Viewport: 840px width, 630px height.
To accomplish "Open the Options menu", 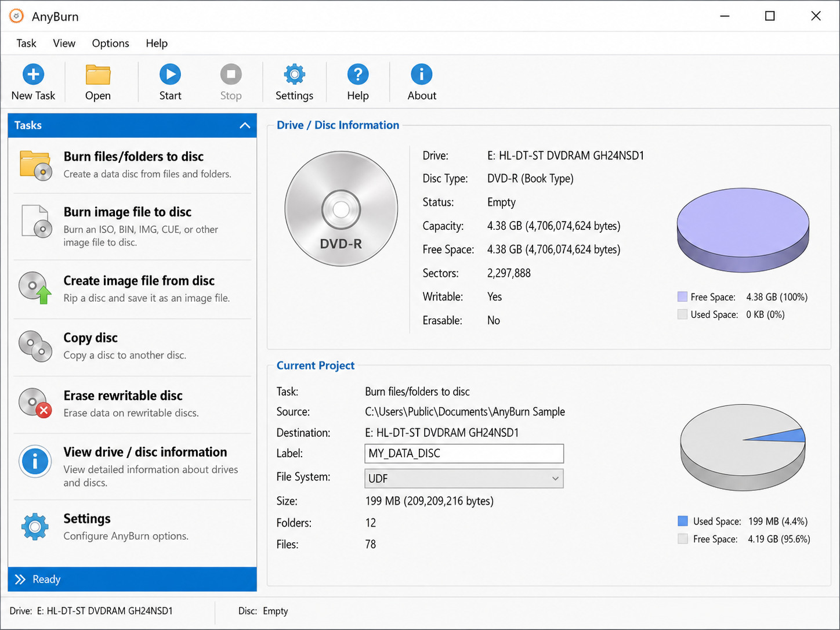I will pyautogui.click(x=110, y=44).
